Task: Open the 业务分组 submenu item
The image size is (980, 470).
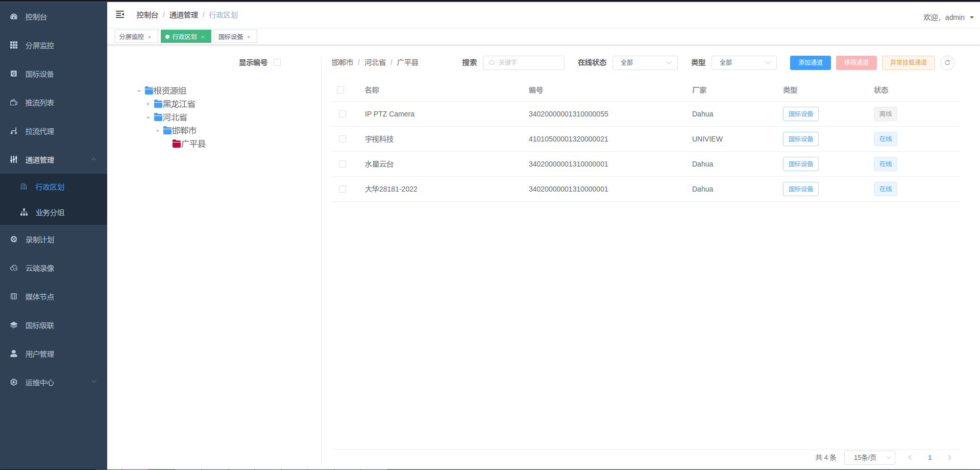Action: [x=50, y=213]
